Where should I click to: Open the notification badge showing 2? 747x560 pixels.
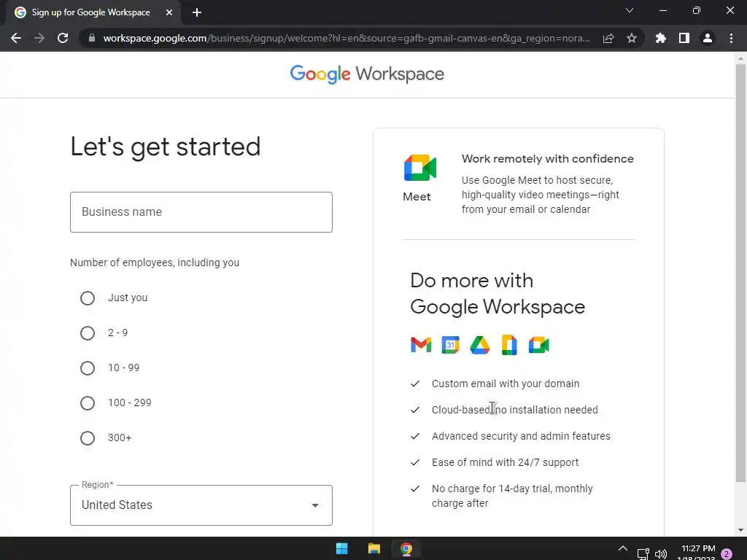point(727,553)
